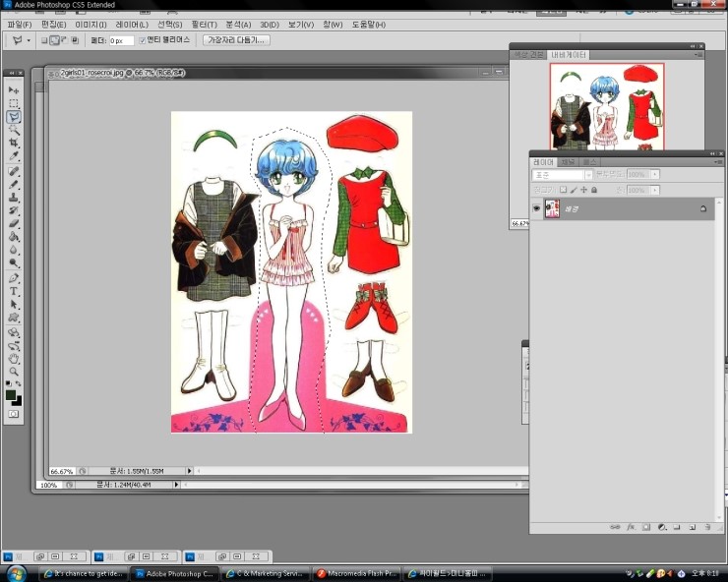Select the Paint Bucket tool
The width and height of the screenshot is (728, 582).
click(14, 237)
